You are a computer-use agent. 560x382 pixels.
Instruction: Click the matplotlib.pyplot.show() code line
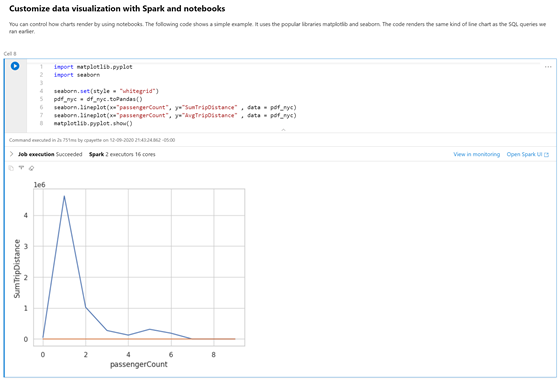(x=93, y=124)
